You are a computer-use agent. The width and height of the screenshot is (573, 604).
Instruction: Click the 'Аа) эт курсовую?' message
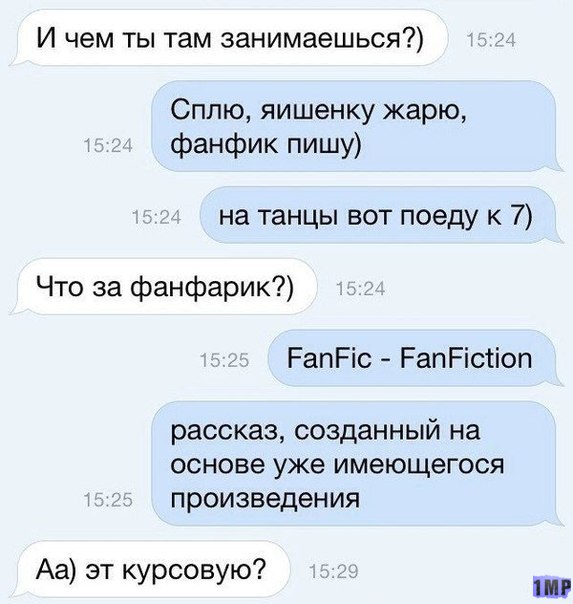coord(150,569)
